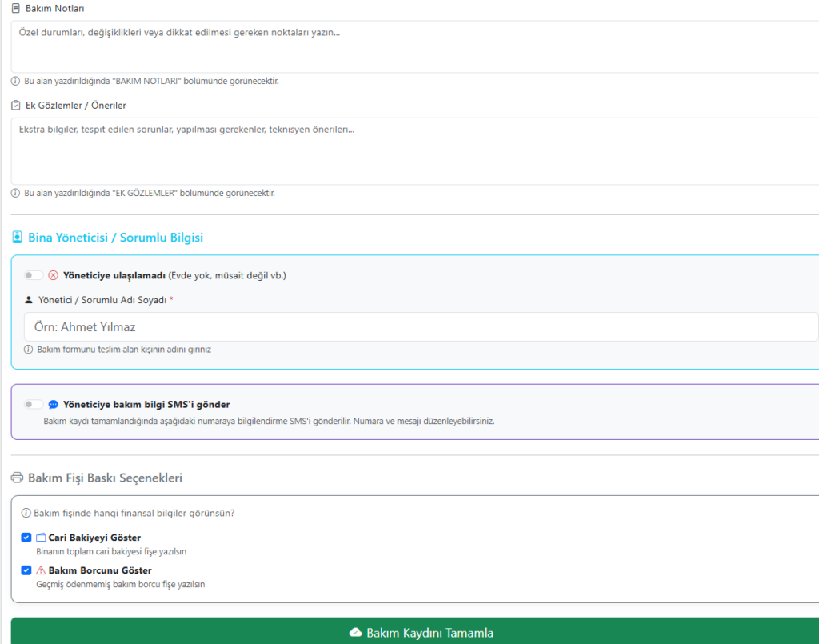Click the 'Bakım fişinde hangi finansal bilgiler görünsün?' text
The width and height of the screenshot is (819, 644).
134,513
